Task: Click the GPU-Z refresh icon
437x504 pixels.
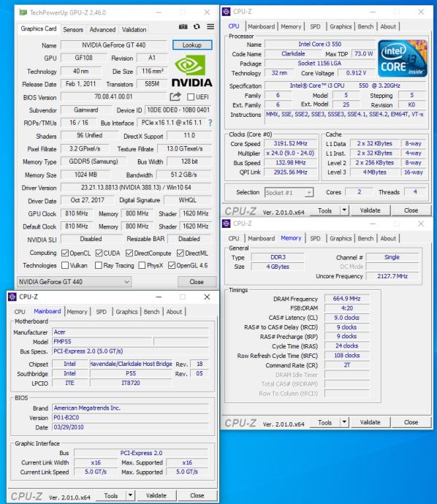Action: click(x=197, y=27)
